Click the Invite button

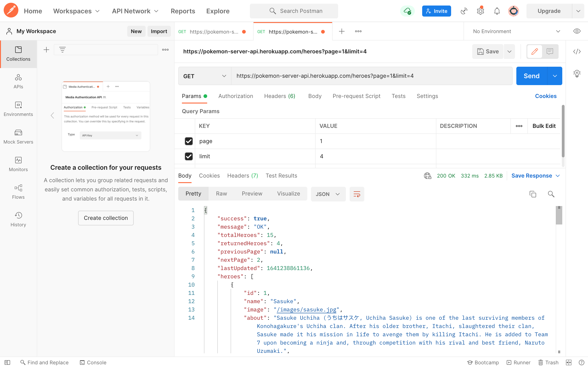(436, 11)
